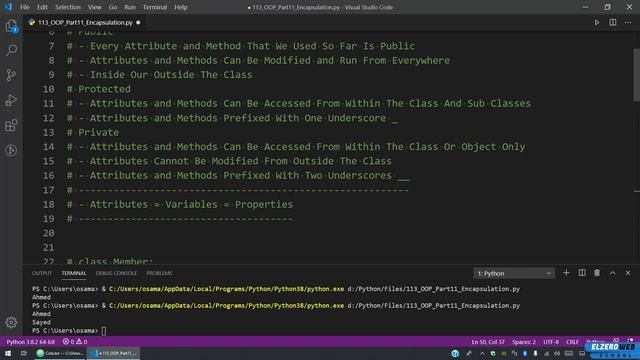Open the File menu

click(x=25, y=7)
